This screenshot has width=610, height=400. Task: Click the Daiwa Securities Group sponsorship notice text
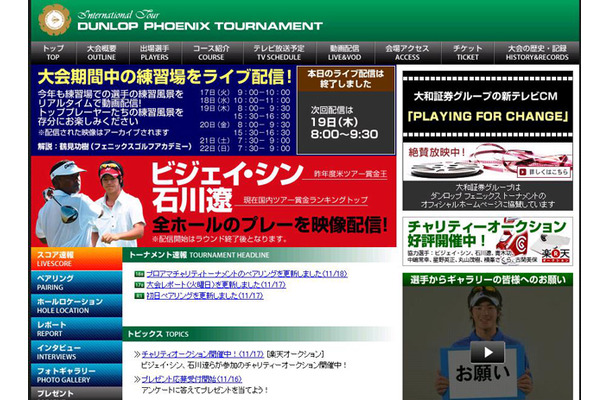pos(487,196)
